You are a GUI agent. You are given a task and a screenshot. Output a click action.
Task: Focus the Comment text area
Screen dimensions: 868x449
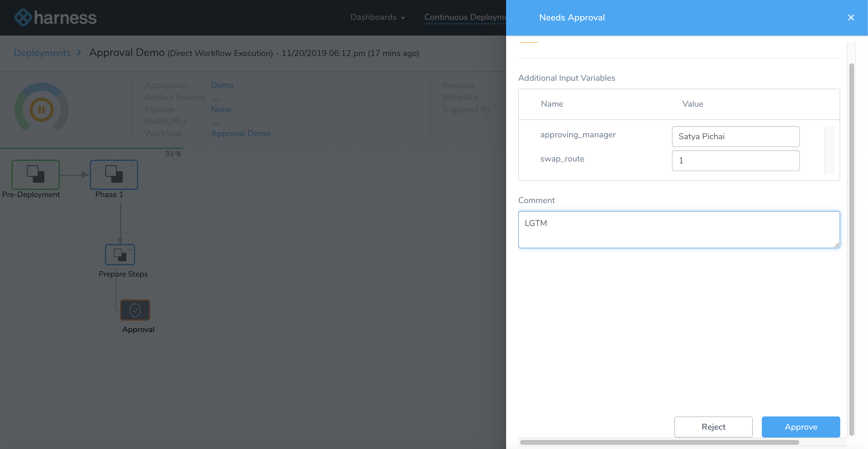pyautogui.click(x=679, y=230)
